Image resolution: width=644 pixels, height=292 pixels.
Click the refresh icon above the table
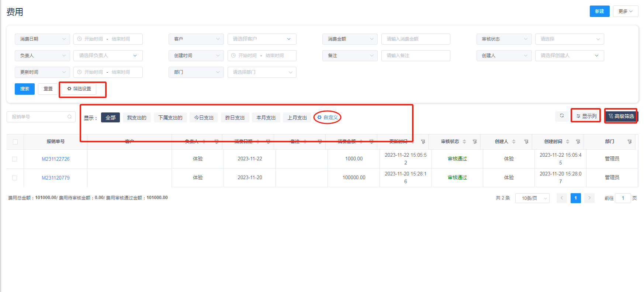tap(562, 116)
